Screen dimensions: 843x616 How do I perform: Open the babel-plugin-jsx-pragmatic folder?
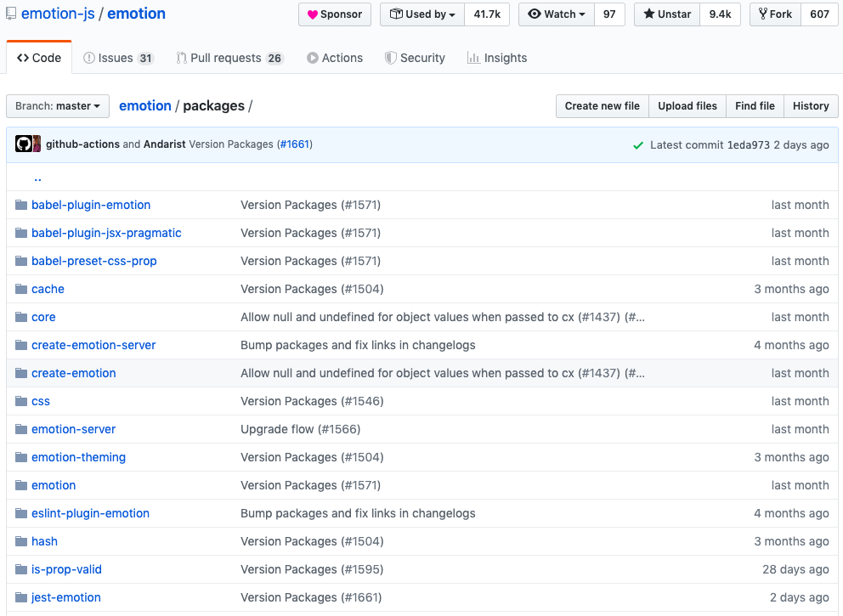coord(106,233)
